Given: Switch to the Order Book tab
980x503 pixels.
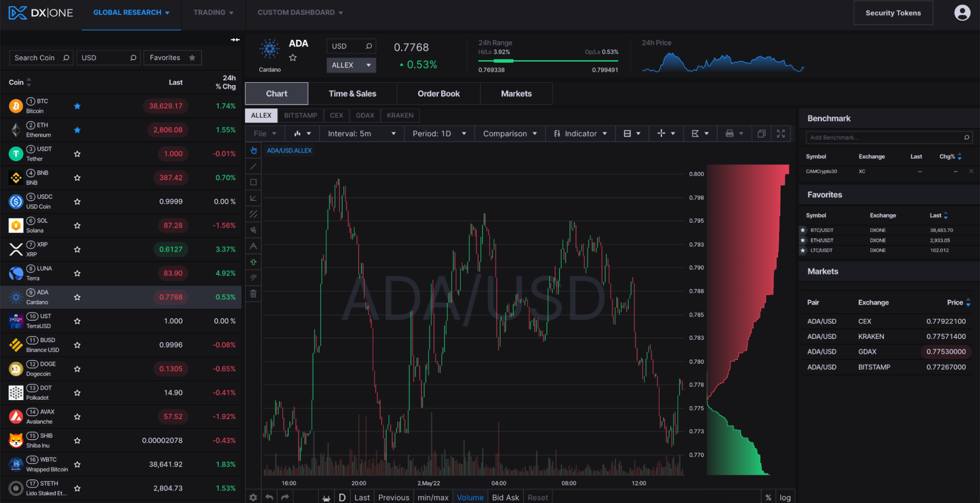Looking at the screenshot, I should 439,94.
